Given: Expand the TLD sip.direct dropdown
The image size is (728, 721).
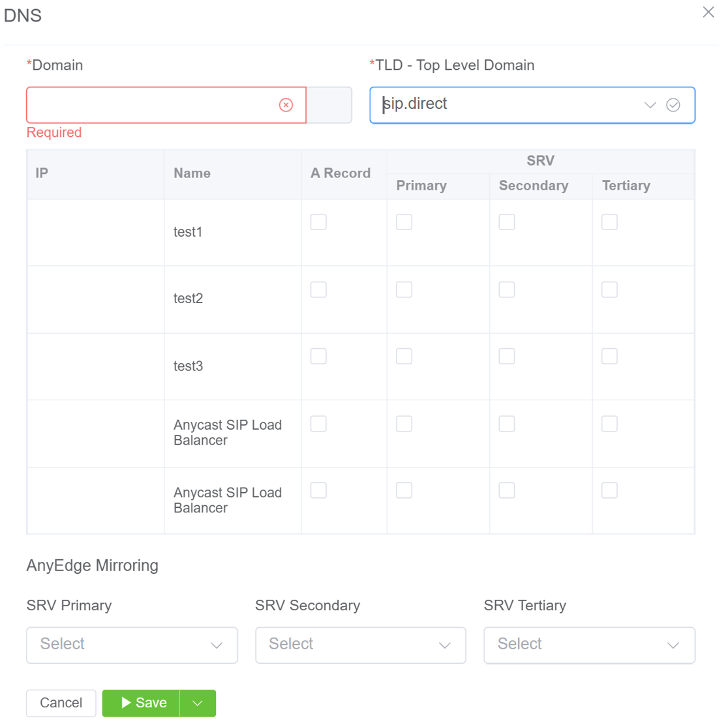Looking at the screenshot, I should [x=650, y=105].
